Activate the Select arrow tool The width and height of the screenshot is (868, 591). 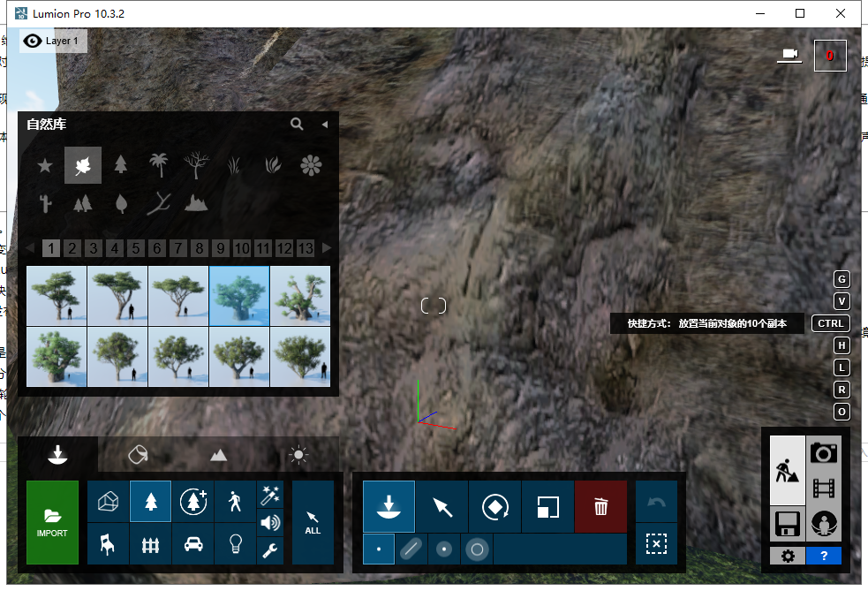click(x=442, y=507)
